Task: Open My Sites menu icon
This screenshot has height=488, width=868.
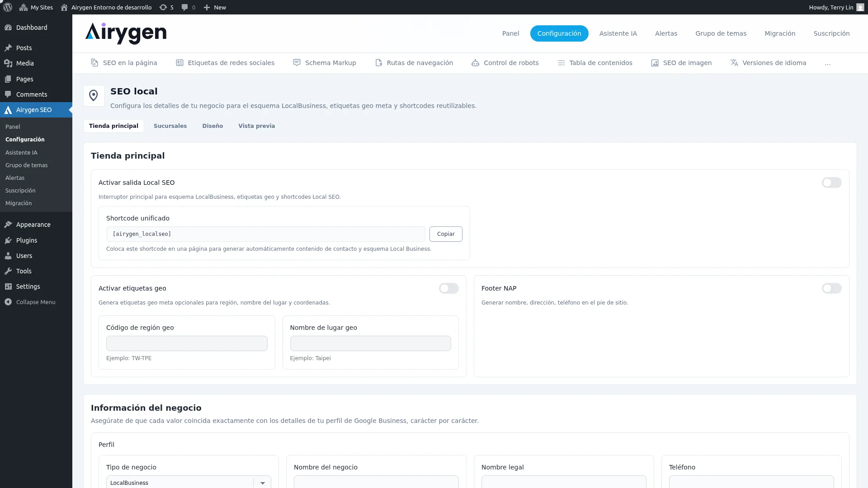Action: (24, 7)
